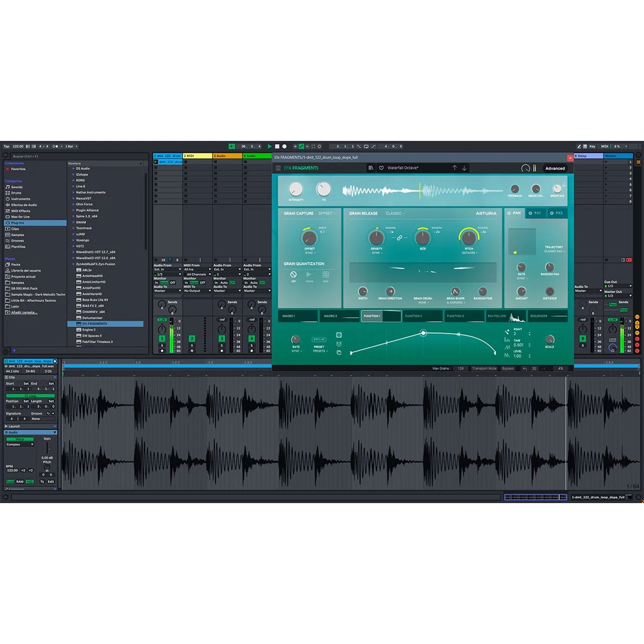Click Hot-swap groove icon in clip panel

48,414
